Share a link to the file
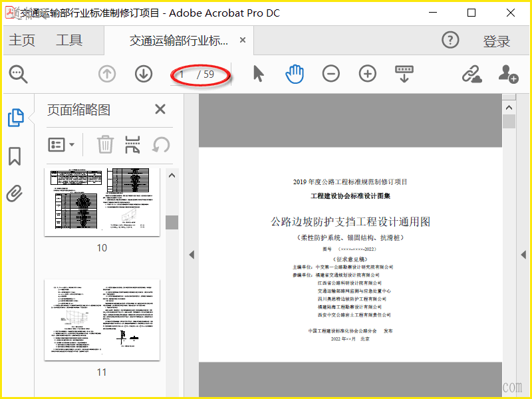The height and width of the screenshot is (399, 532). (x=472, y=74)
